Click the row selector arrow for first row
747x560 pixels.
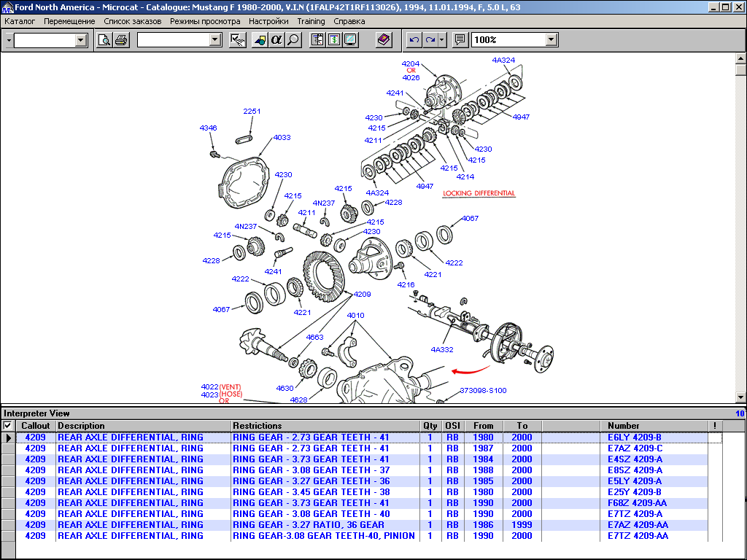(9, 437)
